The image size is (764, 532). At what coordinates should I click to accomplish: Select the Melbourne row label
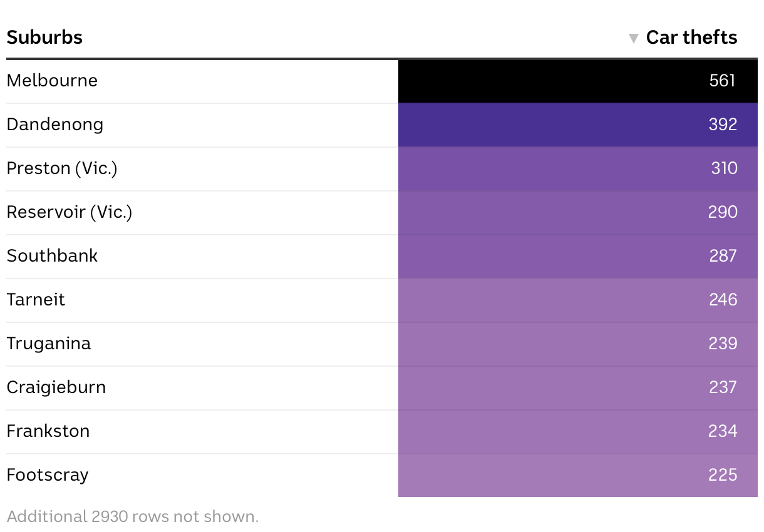52,81
